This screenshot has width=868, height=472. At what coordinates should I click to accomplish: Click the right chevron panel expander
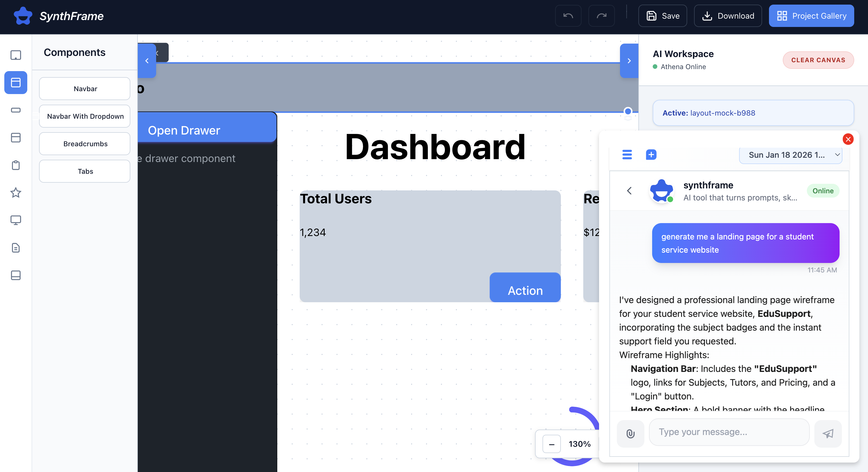click(629, 61)
